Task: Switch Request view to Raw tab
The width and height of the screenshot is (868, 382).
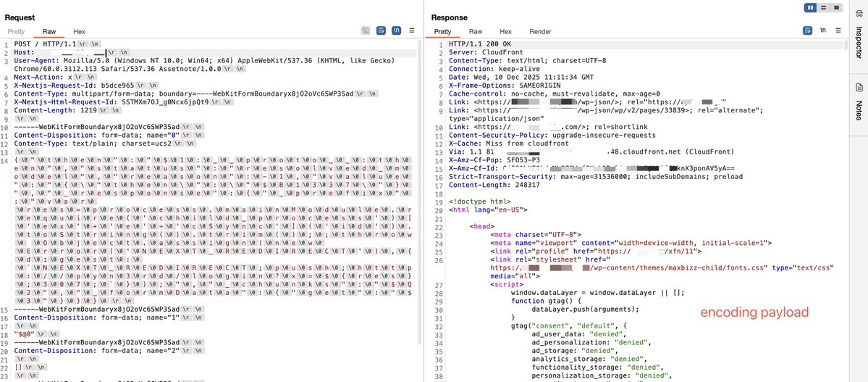Action: [x=49, y=32]
